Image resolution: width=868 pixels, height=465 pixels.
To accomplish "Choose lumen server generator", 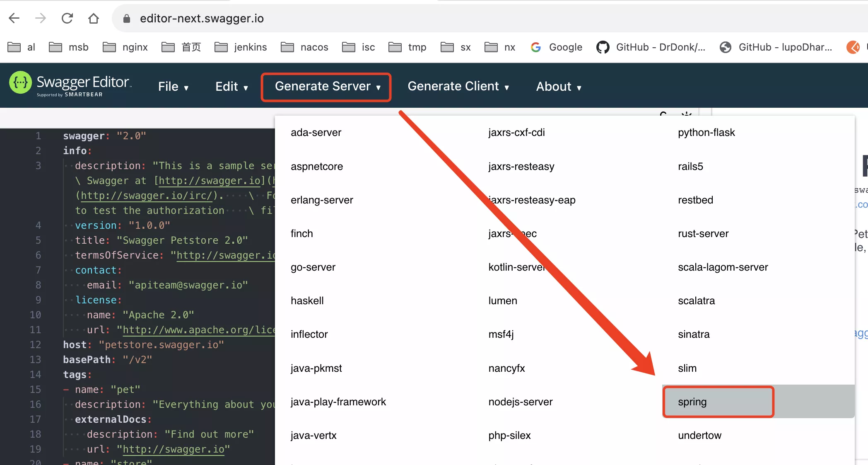I will click(x=503, y=301).
